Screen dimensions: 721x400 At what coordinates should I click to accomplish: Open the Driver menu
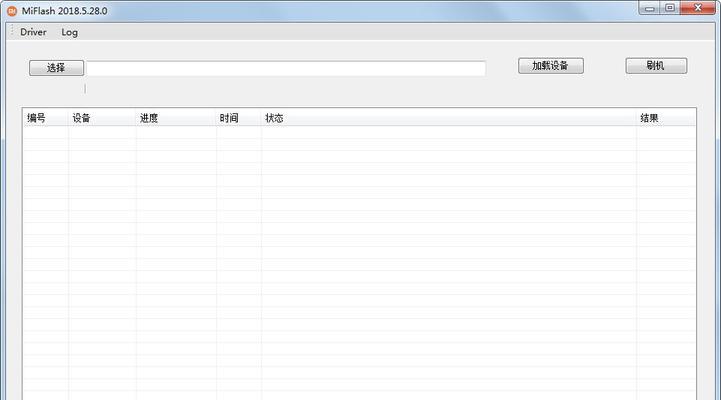coord(33,32)
